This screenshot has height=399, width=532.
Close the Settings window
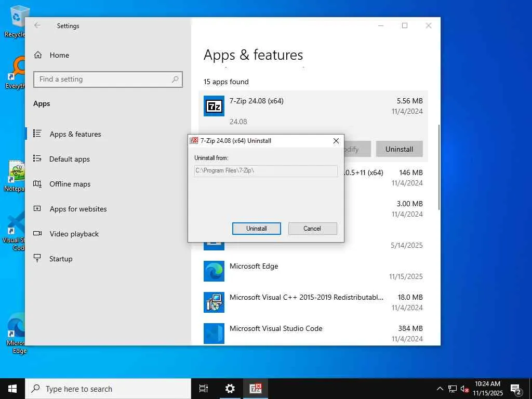[429, 26]
